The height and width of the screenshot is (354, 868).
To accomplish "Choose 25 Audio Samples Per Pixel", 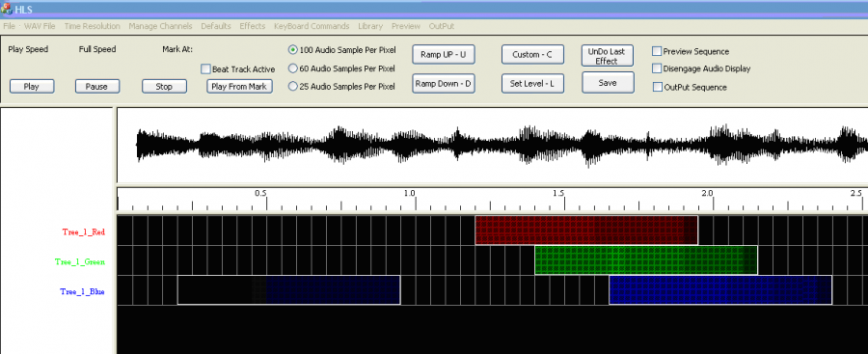I will point(293,87).
